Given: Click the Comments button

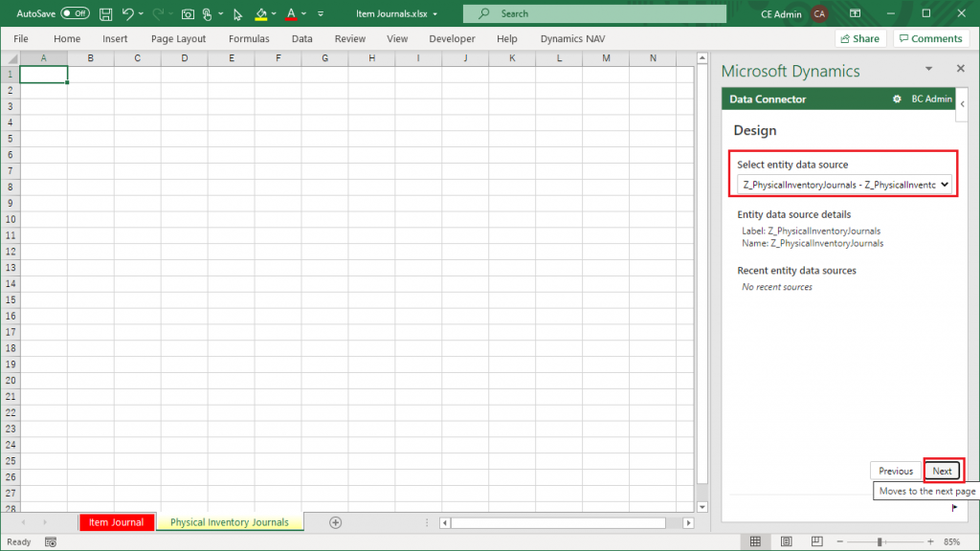Looking at the screenshot, I should click(930, 38).
